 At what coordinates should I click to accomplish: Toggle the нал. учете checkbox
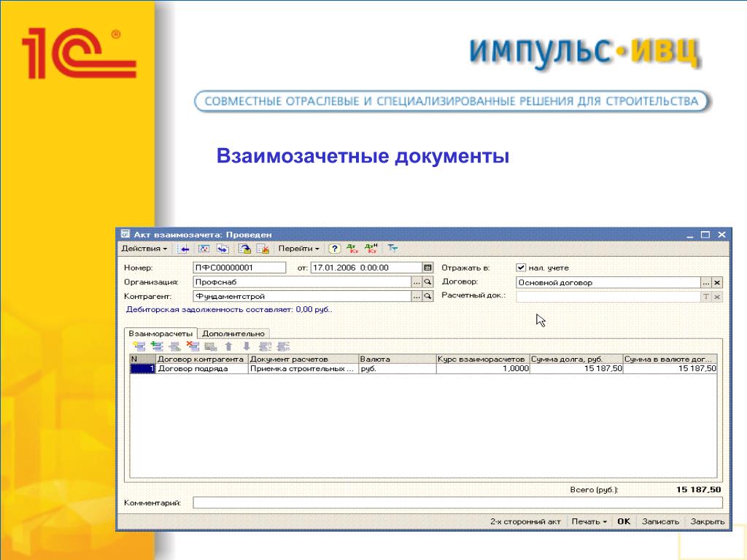pyautogui.click(x=521, y=268)
